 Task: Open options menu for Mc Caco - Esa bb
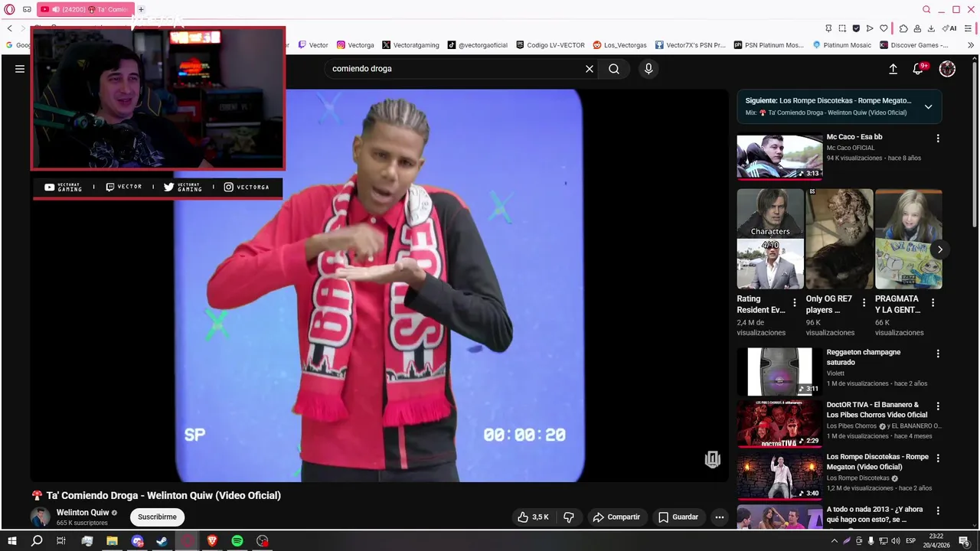(938, 139)
